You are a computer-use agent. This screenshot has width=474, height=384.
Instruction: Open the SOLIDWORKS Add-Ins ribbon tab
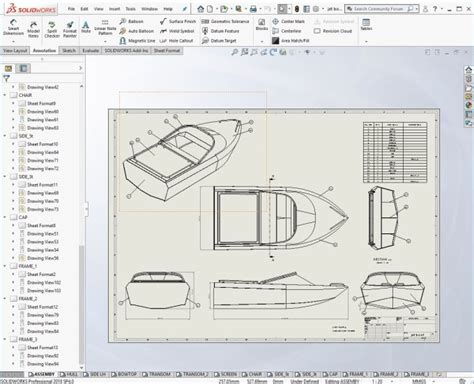(x=126, y=50)
